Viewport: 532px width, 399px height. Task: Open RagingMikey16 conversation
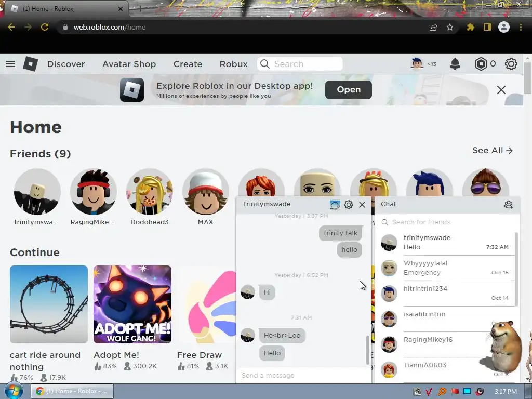(445, 344)
